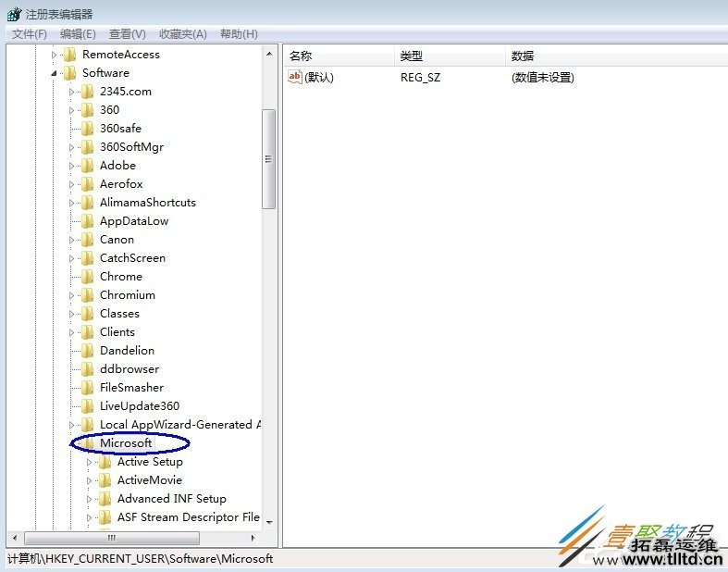
Task: Expand the Local AppWizard-Generated key
Action: tap(71, 425)
